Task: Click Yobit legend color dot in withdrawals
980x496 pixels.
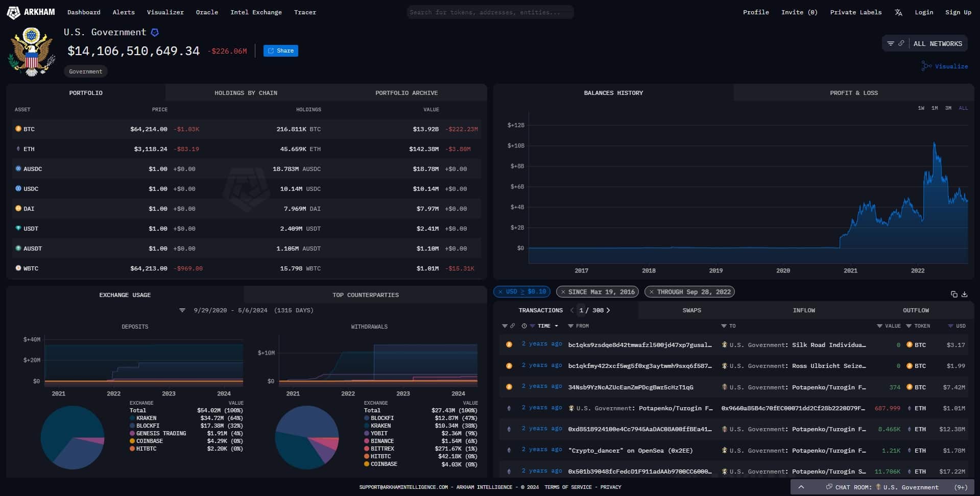Action: pyautogui.click(x=367, y=433)
